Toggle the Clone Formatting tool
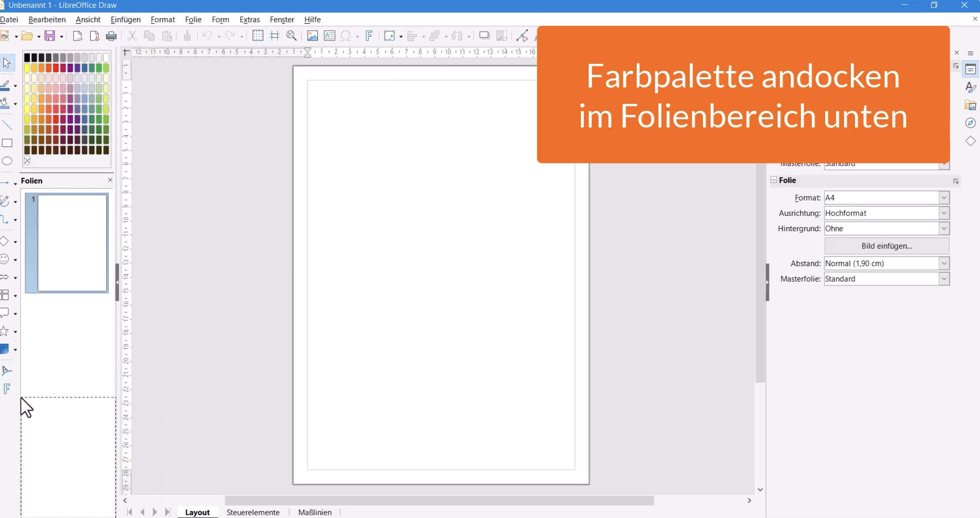This screenshot has height=518, width=980. click(187, 36)
